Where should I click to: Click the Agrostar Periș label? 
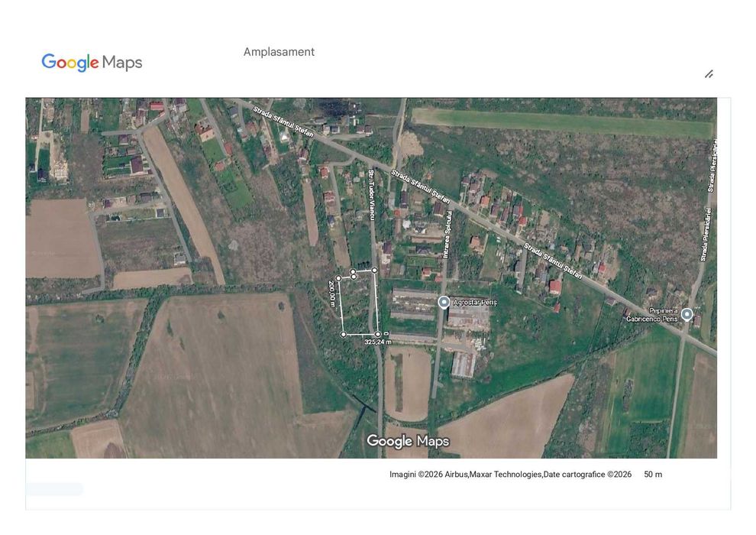[475, 303]
